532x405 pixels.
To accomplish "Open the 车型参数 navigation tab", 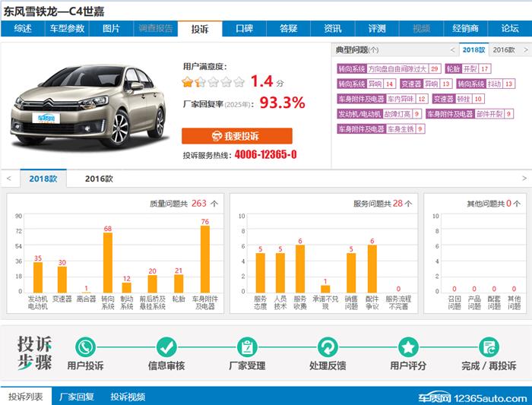I will click(x=67, y=29).
